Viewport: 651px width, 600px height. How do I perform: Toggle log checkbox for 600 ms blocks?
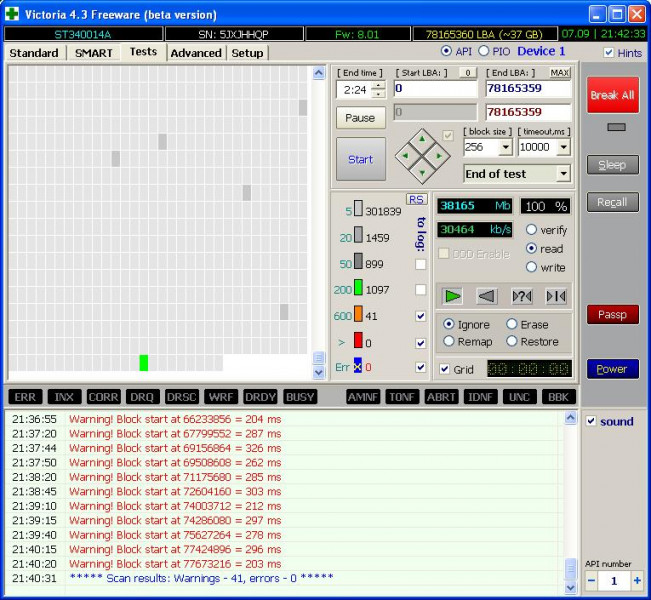(421, 316)
